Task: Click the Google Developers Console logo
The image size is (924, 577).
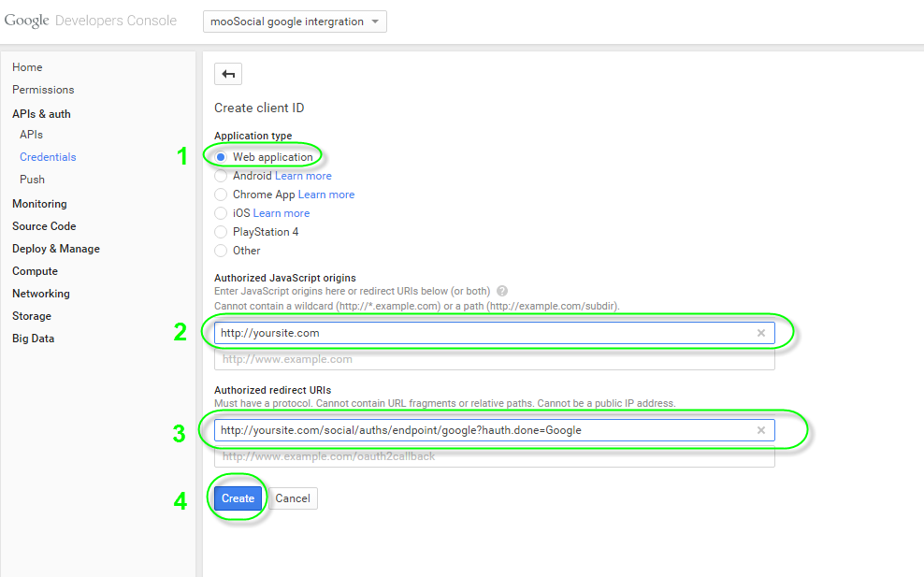Action: pos(90,21)
